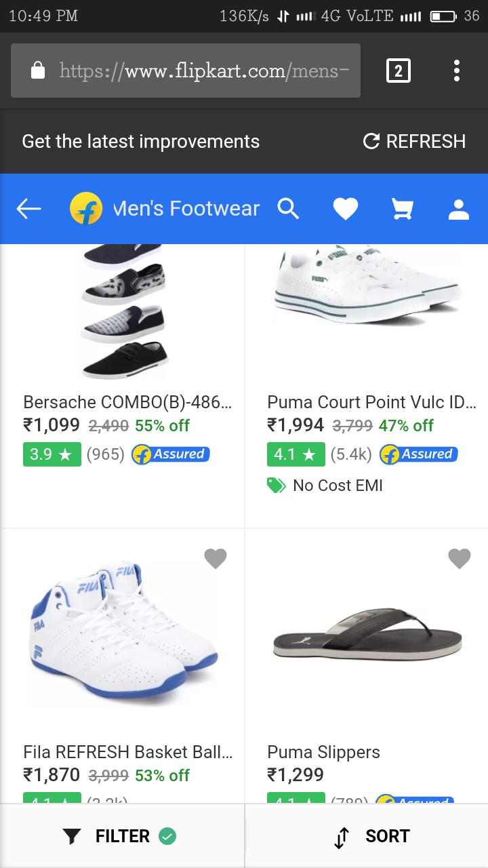This screenshot has height=868, width=488.
Task: Open the FILTER options panel
Action: (x=122, y=836)
